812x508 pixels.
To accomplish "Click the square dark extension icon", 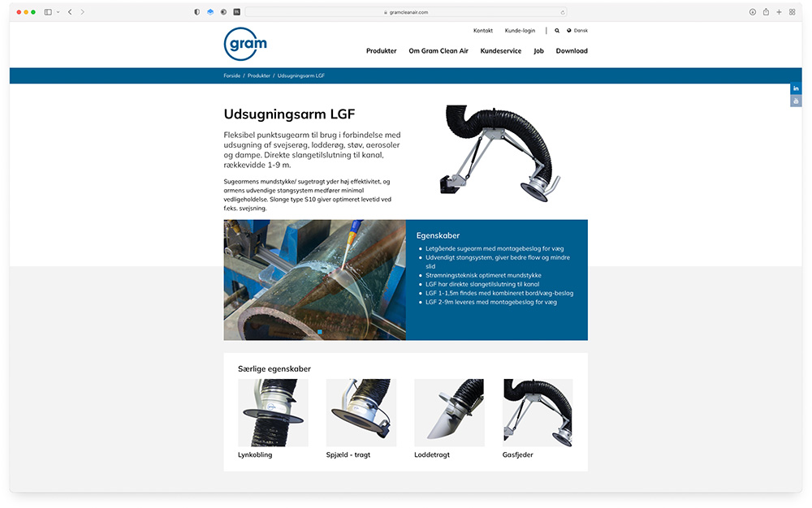I will coord(236,12).
